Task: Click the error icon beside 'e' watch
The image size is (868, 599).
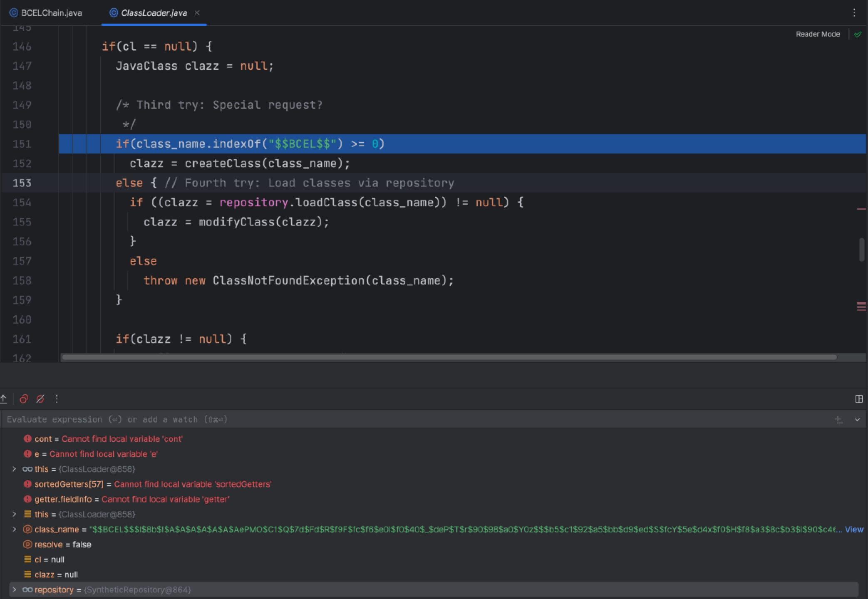Action: click(x=27, y=454)
